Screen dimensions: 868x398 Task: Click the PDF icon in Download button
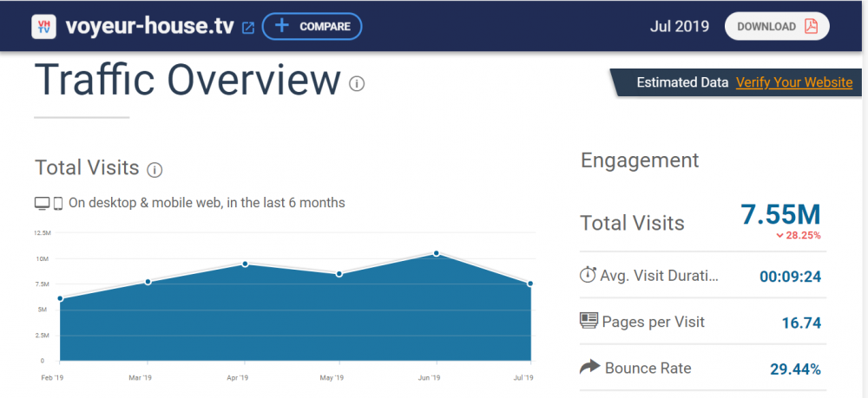[x=811, y=26]
